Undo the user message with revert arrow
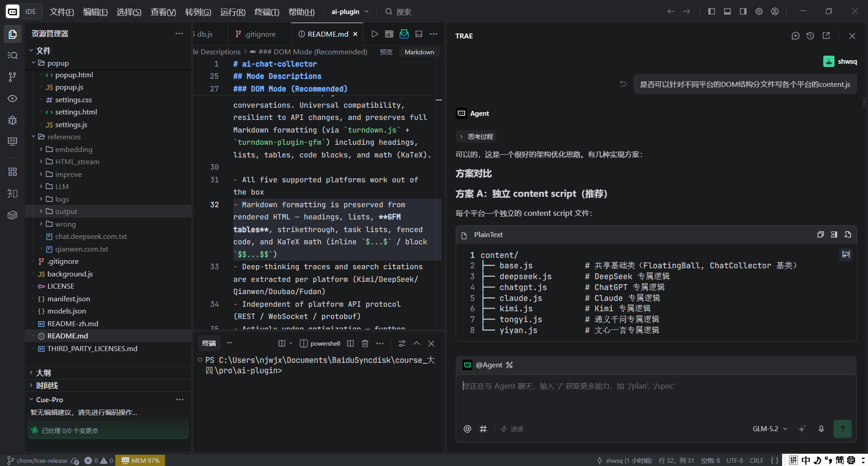 (x=623, y=84)
